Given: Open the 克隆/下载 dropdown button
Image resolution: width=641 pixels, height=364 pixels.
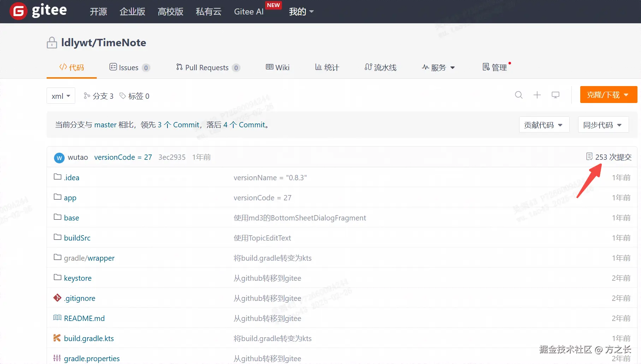Looking at the screenshot, I should click(609, 95).
